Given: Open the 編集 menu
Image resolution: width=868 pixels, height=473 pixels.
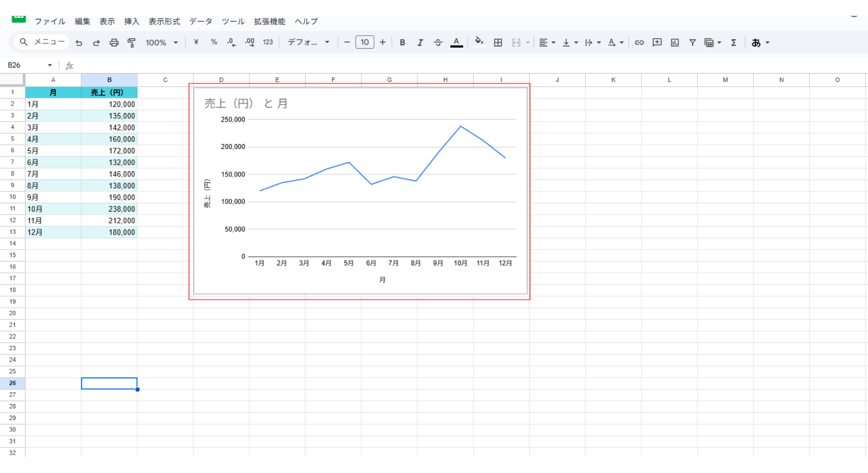Looking at the screenshot, I should point(82,21).
